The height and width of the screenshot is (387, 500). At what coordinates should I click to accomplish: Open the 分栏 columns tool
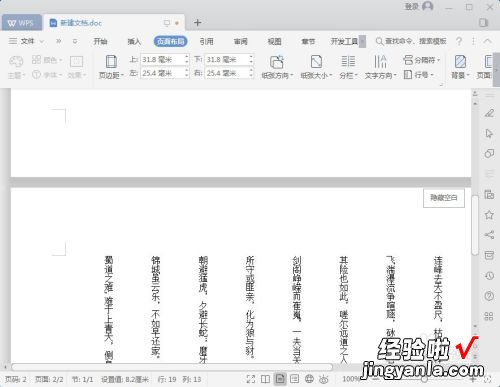[x=348, y=67]
